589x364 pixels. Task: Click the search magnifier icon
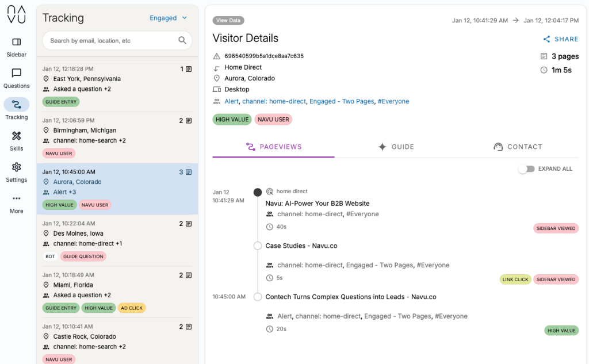click(182, 40)
